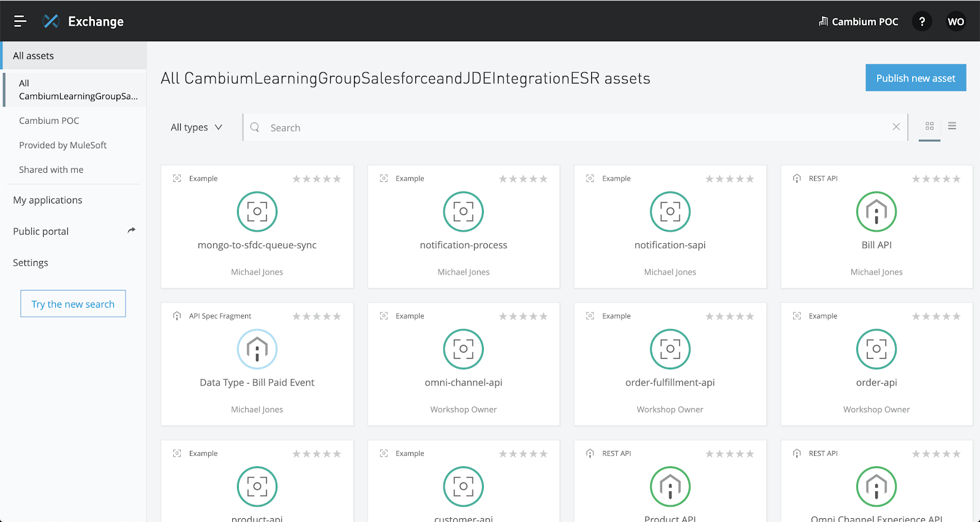Click the Exchange logo icon
This screenshot has width=980, height=522.
click(51, 21)
